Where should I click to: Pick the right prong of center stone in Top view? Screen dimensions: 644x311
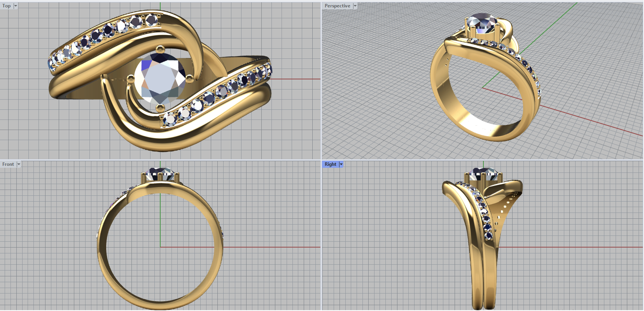190,79
